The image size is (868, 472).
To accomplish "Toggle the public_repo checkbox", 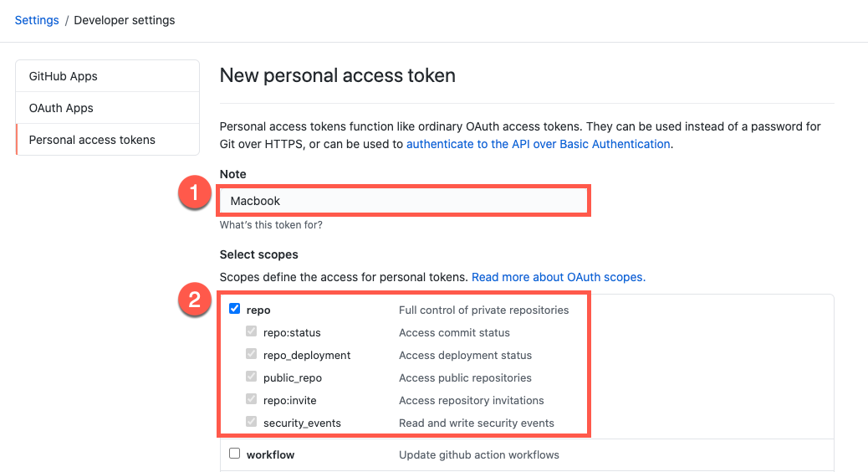I will [x=252, y=377].
